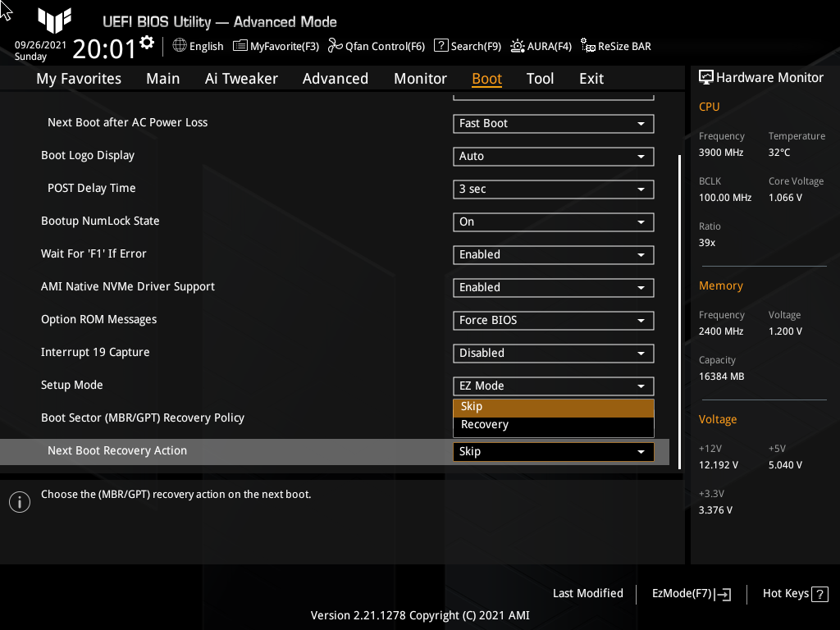Open the Boot Logo Display dropdown

[x=552, y=156]
